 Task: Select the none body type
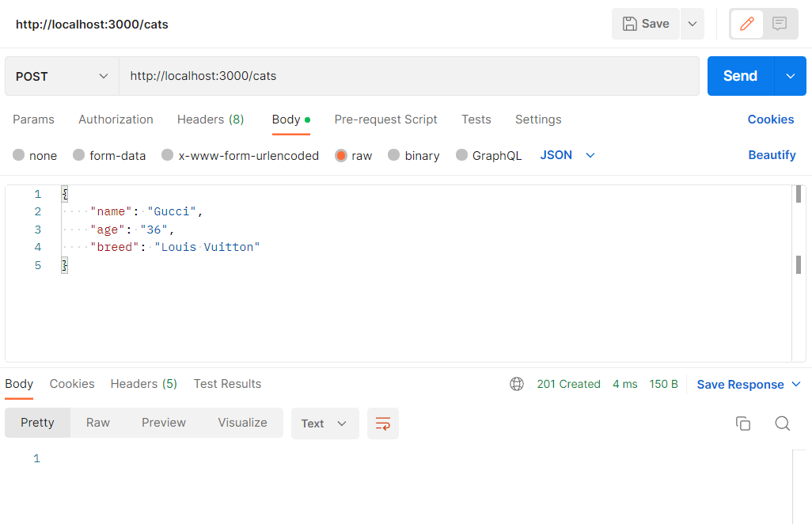pyautogui.click(x=35, y=155)
